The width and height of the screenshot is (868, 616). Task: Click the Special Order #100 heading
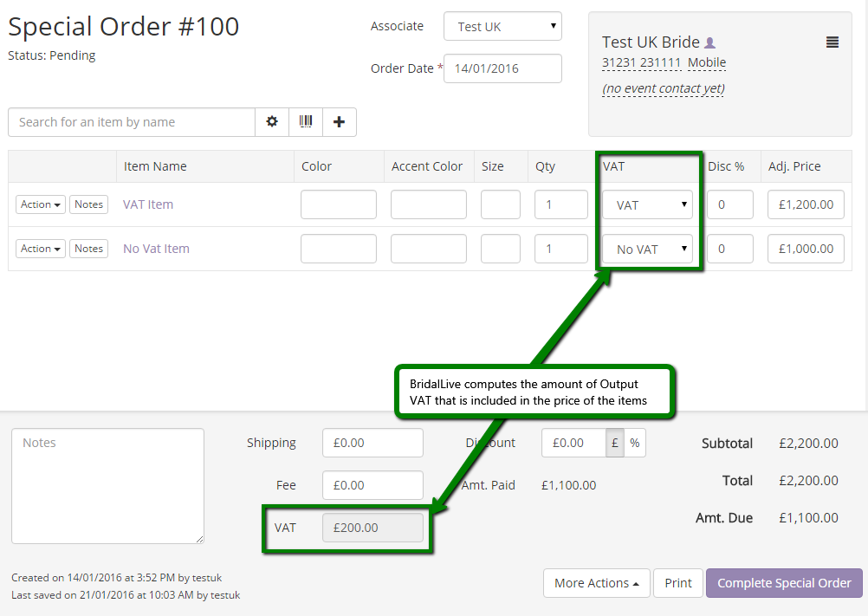(124, 26)
